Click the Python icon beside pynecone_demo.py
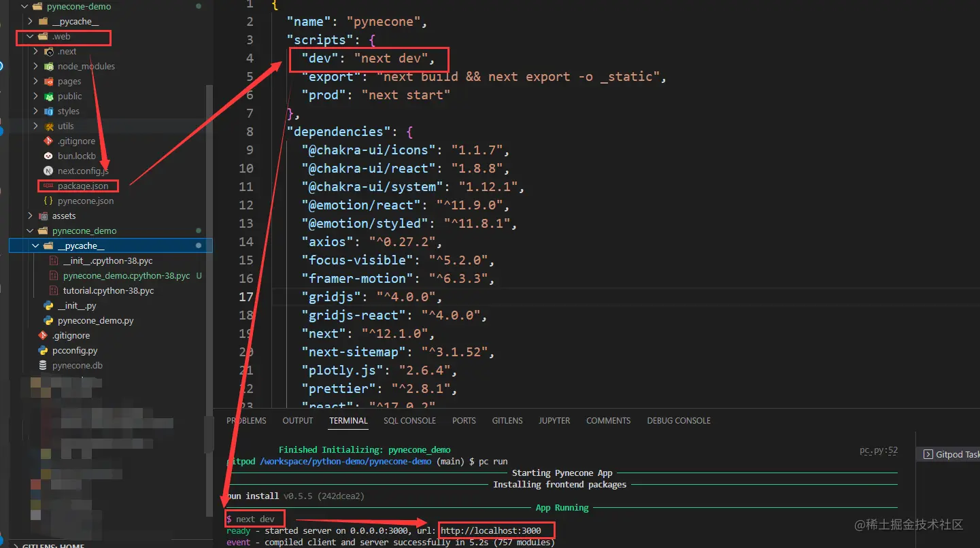This screenshot has width=980, height=548. [x=48, y=321]
